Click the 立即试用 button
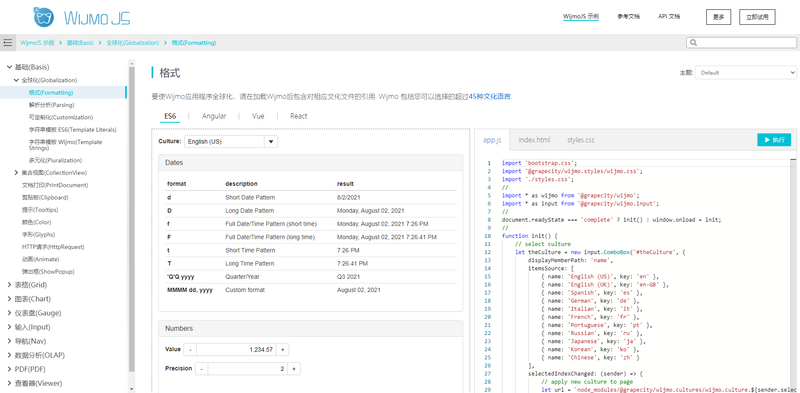800x393 pixels. click(x=757, y=17)
